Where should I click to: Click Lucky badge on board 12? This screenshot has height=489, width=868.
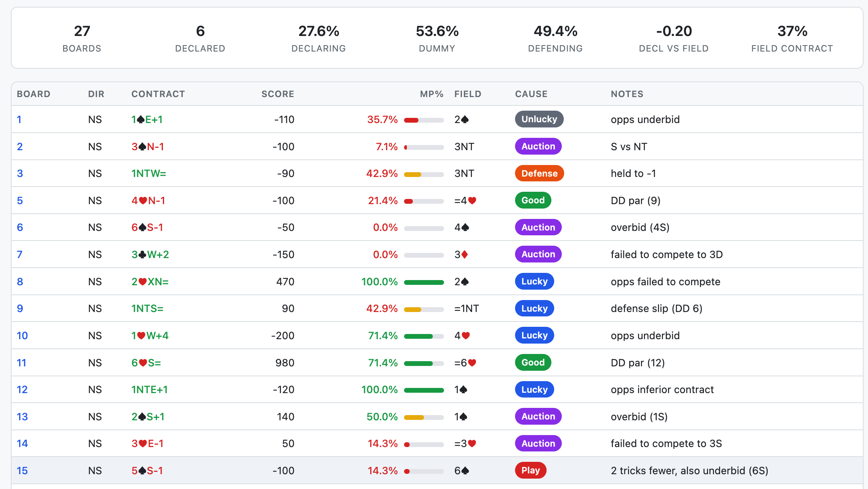coord(534,390)
